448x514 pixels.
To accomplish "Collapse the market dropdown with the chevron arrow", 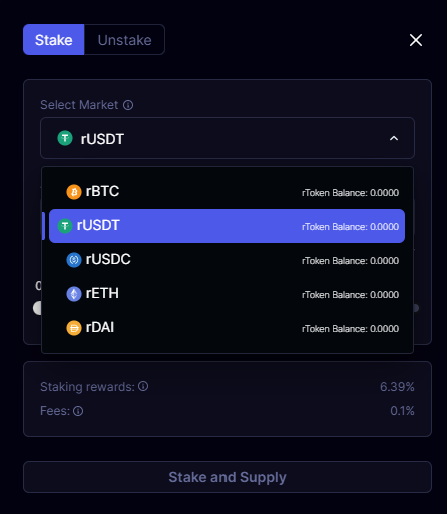I will click(x=394, y=138).
